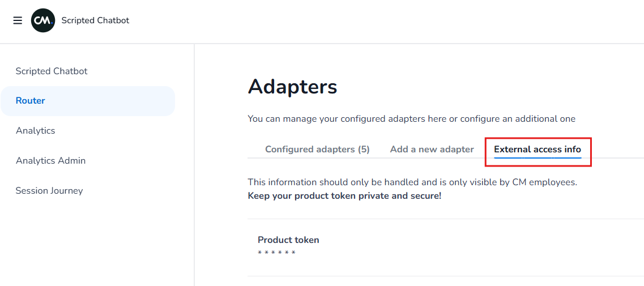This screenshot has width=644, height=286.
Task: Go to Analytics in the sidebar
Action: [x=36, y=131]
